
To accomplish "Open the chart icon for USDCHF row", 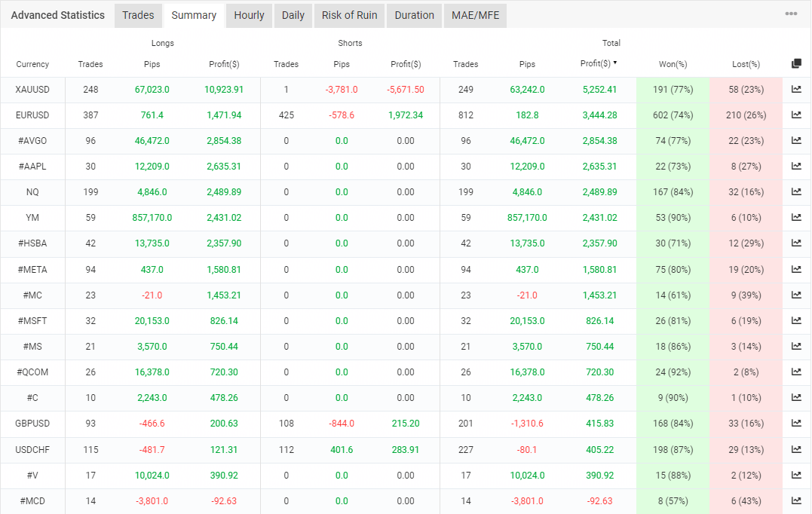I will [x=796, y=449].
